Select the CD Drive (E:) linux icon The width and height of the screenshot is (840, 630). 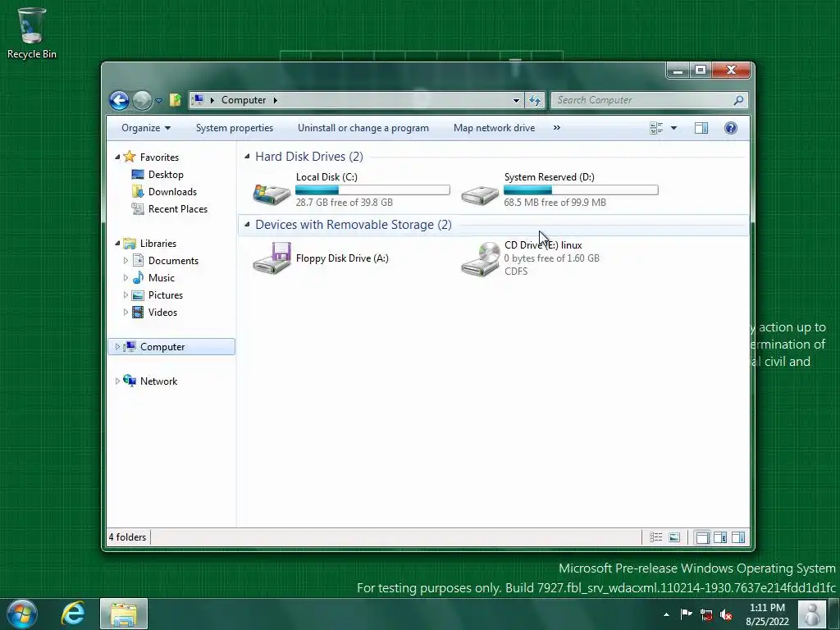tap(481, 259)
